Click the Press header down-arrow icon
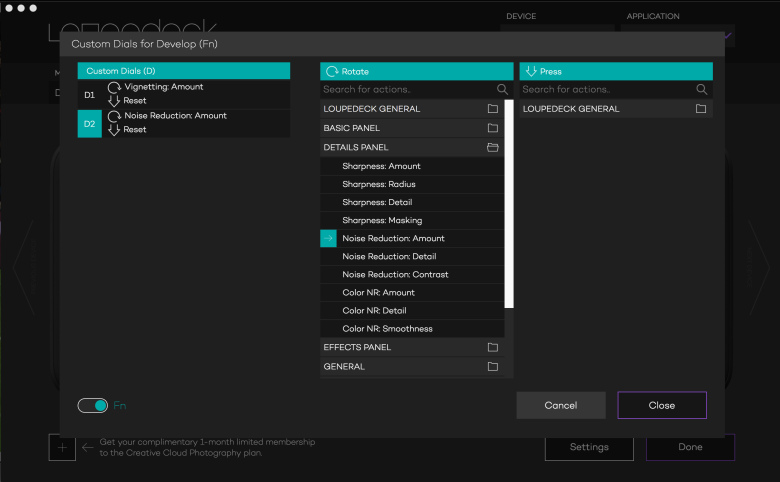This screenshot has height=482, width=780. pyautogui.click(x=531, y=71)
